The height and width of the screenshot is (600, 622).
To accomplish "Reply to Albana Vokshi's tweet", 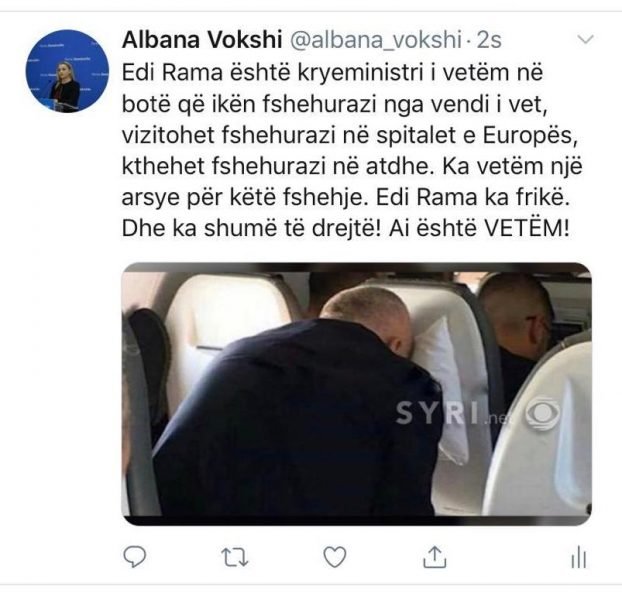I will (x=134, y=556).
